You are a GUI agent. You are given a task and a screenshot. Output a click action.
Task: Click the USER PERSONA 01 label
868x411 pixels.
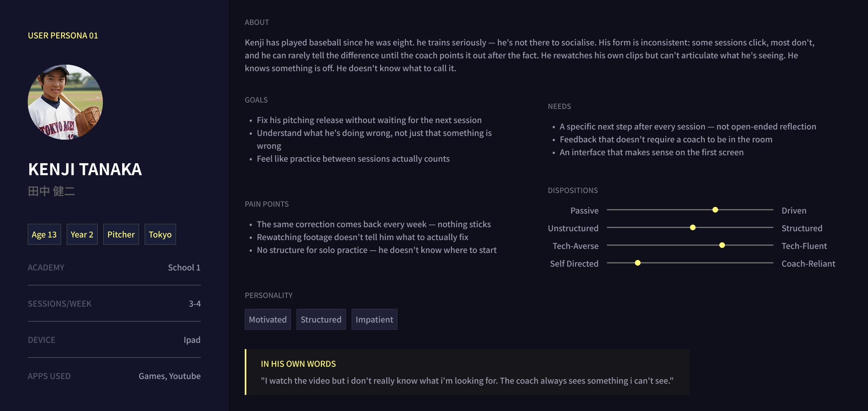click(x=63, y=35)
